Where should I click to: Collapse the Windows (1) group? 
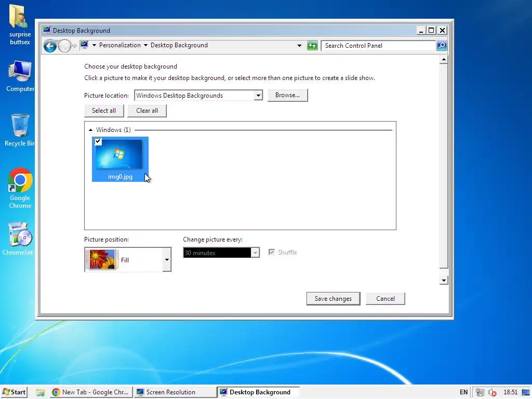[90, 130]
